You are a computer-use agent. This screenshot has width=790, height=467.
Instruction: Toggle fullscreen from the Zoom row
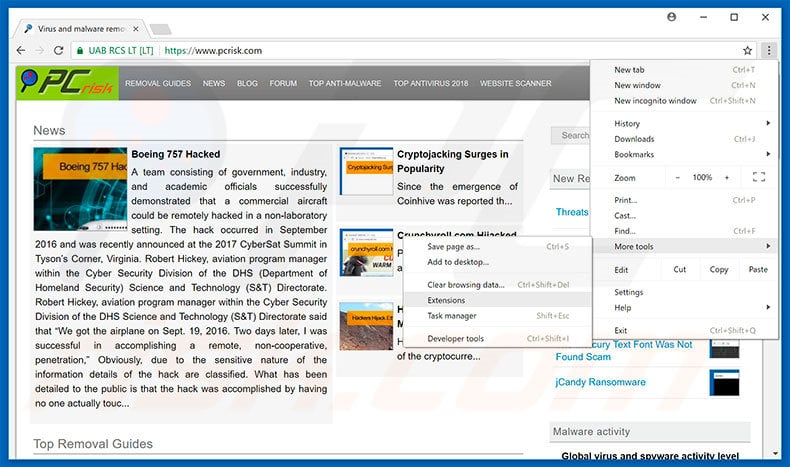(x=759, y=177)
